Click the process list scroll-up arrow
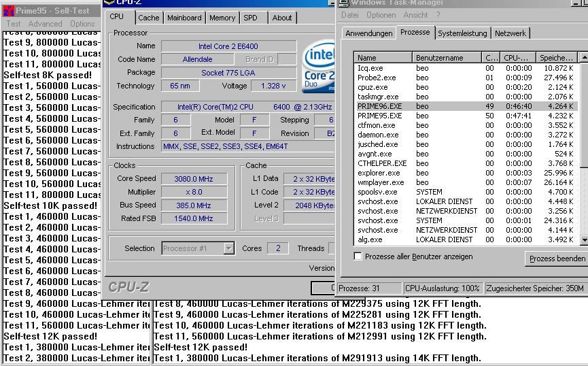The image size is (588, 366). [x=584, y=57]
